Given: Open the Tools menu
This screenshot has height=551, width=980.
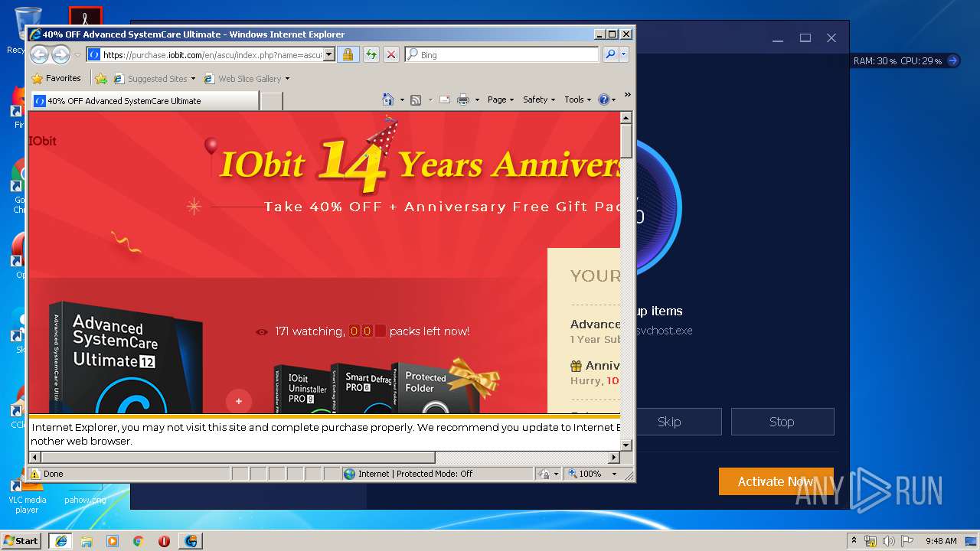Looking at the screenshot, I should [x=578, y=99].
